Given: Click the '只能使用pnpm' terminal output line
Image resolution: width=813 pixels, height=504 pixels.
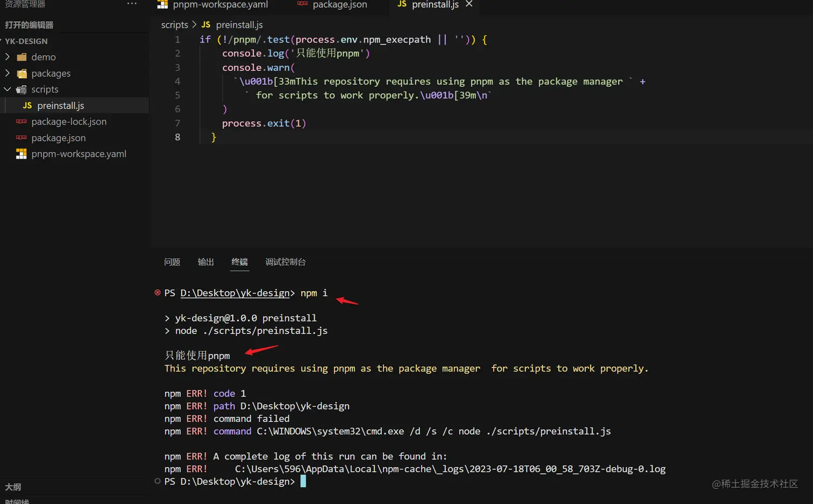Looking at the screenshot, I should click(197, 356).
